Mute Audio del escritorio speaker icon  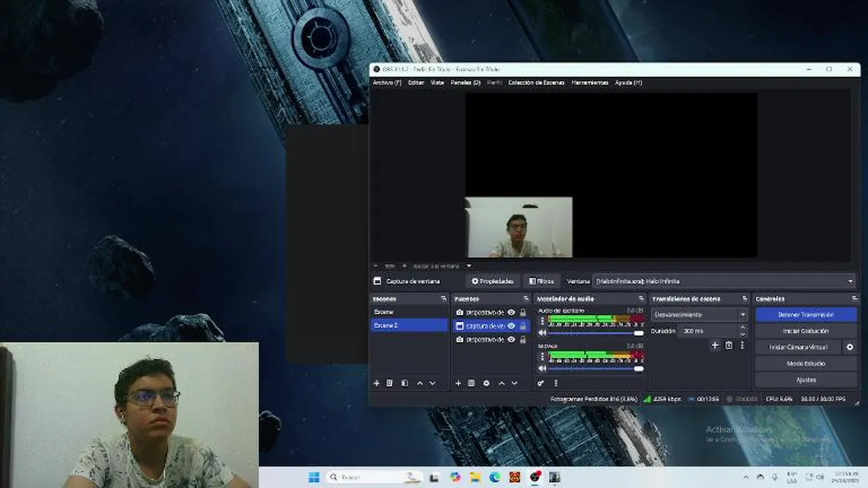pos(542,333)
